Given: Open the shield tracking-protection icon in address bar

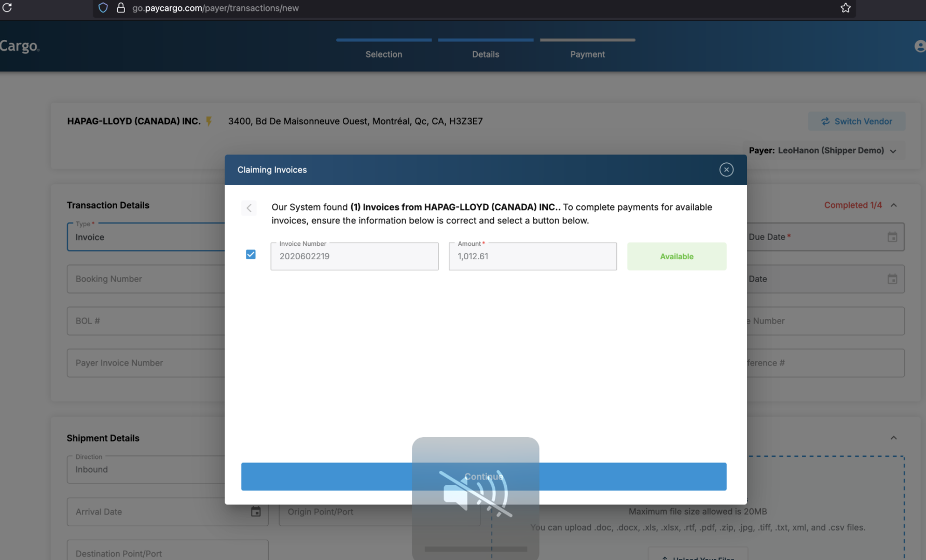Looking at the screenshot, I should pos(103,8).
